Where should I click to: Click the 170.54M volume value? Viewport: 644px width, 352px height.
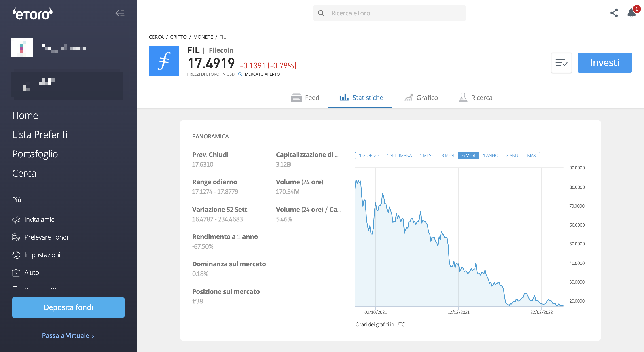[288, 192]
